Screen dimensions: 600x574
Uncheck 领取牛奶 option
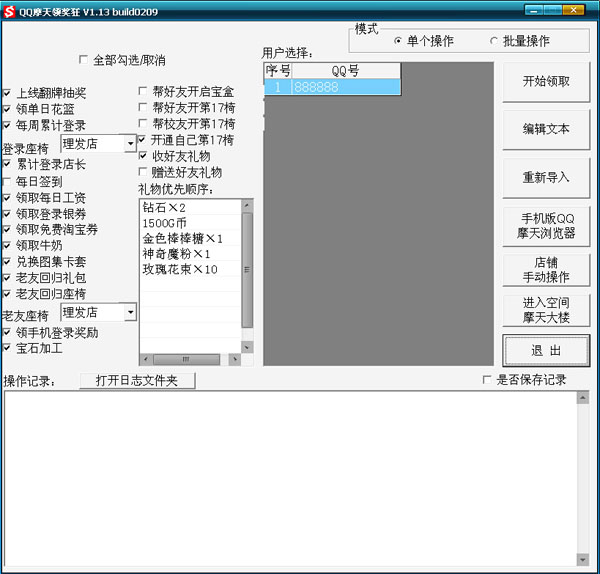[7, 245]
